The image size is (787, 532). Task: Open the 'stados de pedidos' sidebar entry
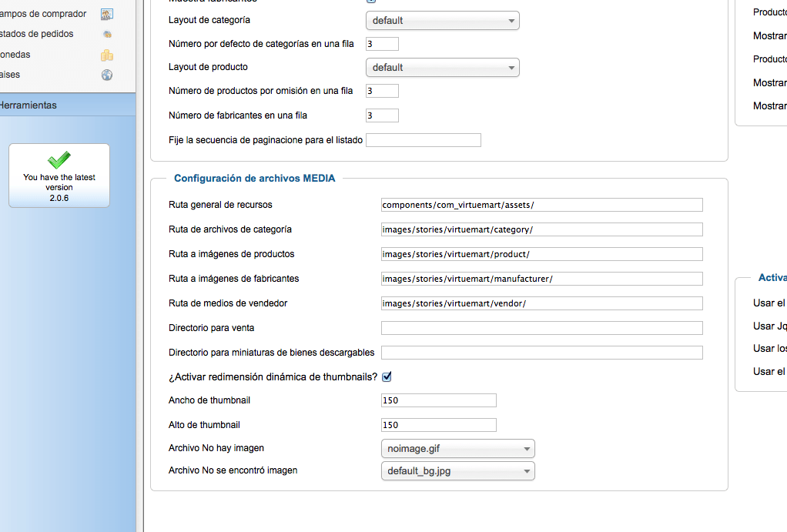pyautogui.click(x=37, y=34)
